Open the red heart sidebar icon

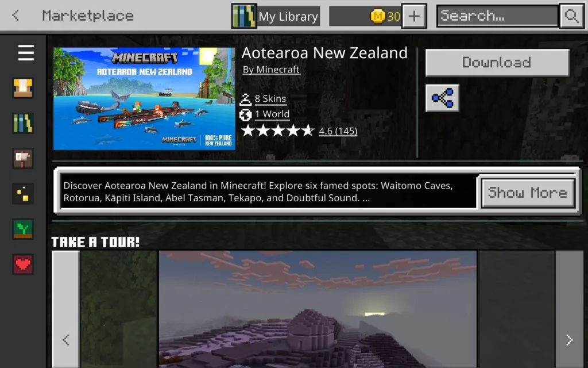(23, 264)
